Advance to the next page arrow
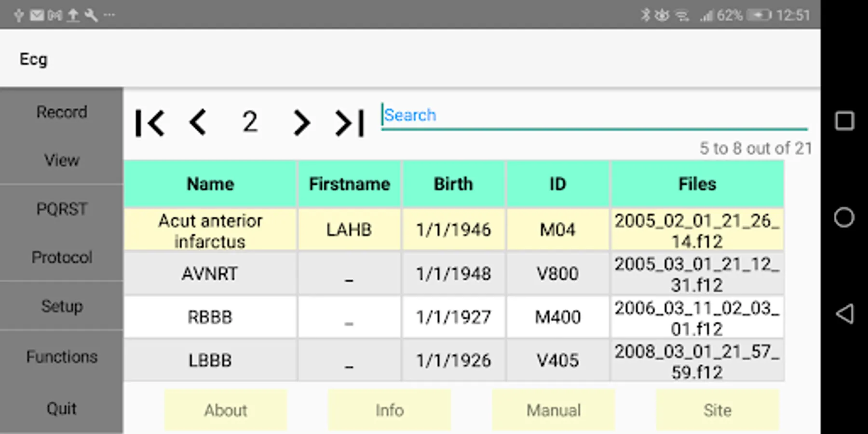This screenshot has width=868, height=434. coord(301,122)
